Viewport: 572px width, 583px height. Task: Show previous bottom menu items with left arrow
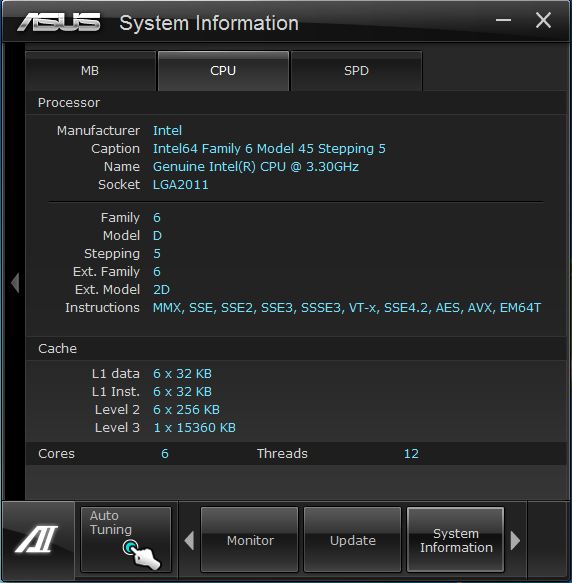click(189, 540)
